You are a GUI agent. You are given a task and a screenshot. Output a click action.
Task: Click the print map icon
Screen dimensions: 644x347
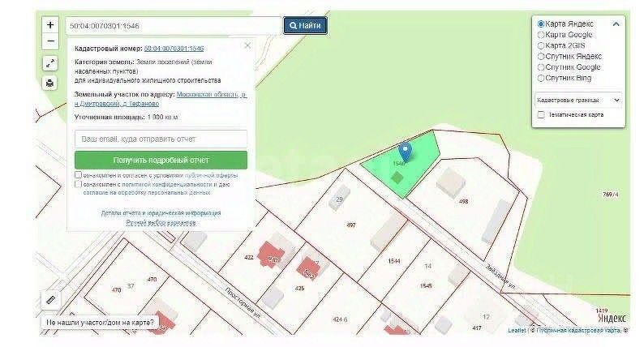(x=50, y=83)
